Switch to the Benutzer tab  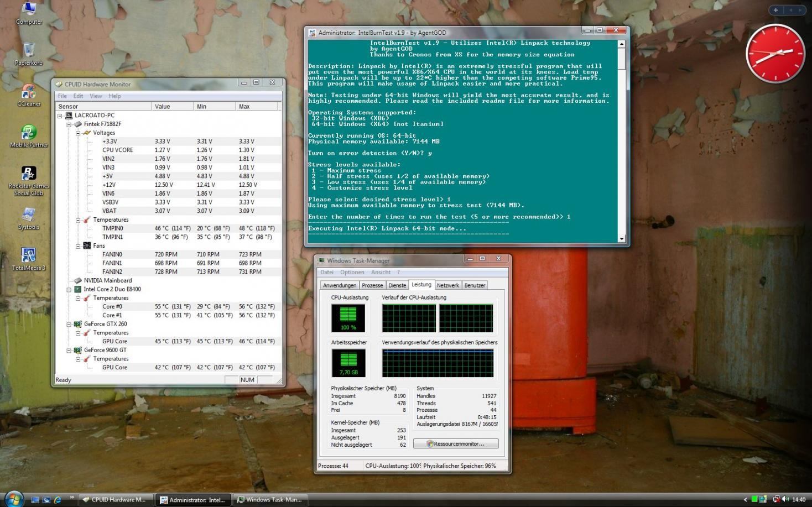click(x=475, y=285)
